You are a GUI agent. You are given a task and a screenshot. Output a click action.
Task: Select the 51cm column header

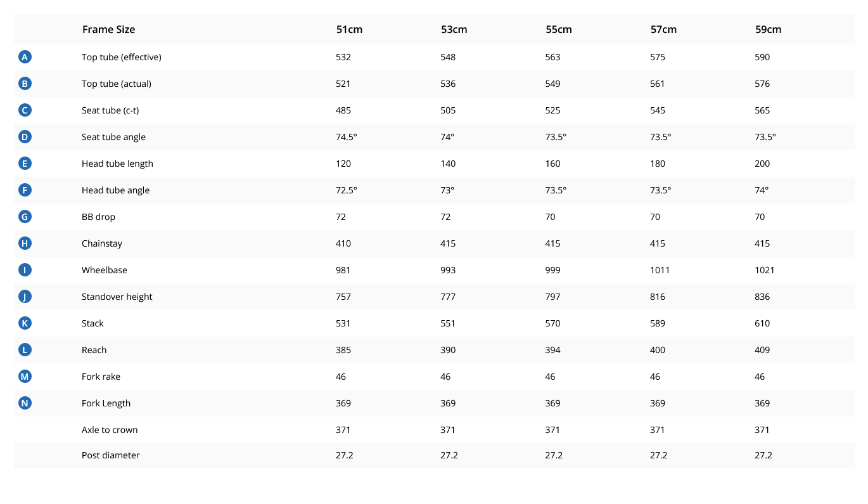pos(349,29)
